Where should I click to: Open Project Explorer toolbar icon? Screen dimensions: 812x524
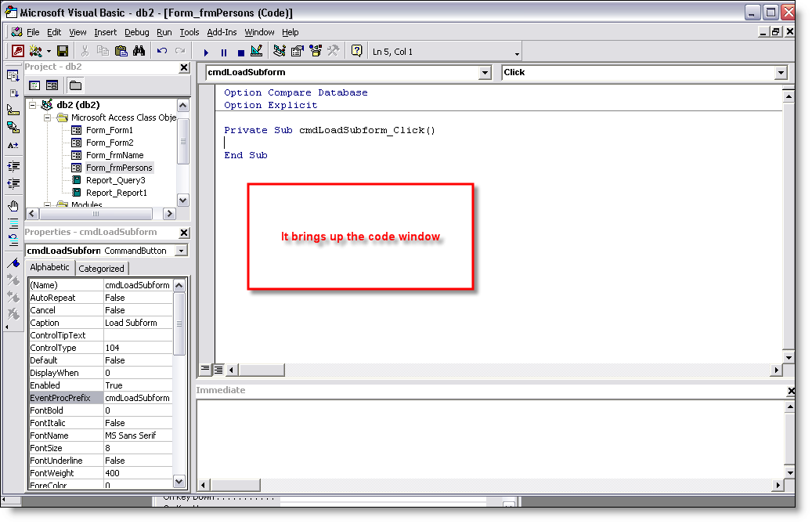coord(280,51)
